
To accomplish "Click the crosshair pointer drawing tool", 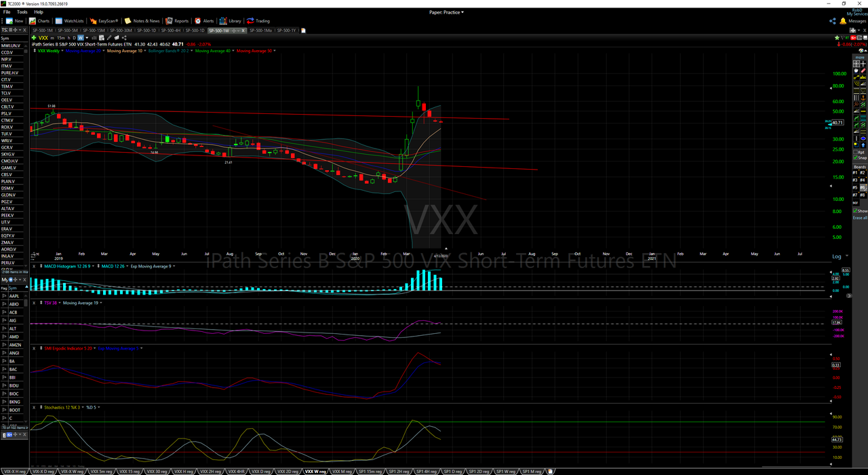I will click(863, 63).
